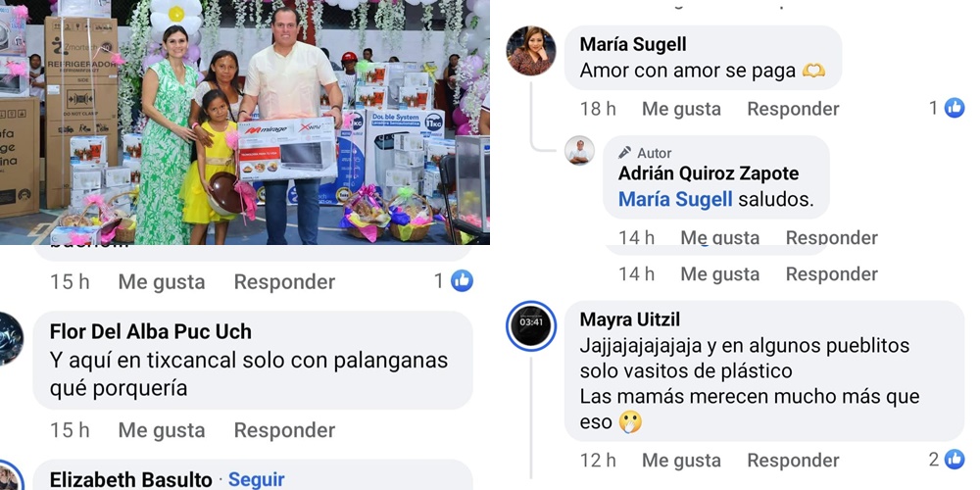The image size is (980, 490).
Task: Open Mayra Uitzil's profile name
Action: click(629, 319)
